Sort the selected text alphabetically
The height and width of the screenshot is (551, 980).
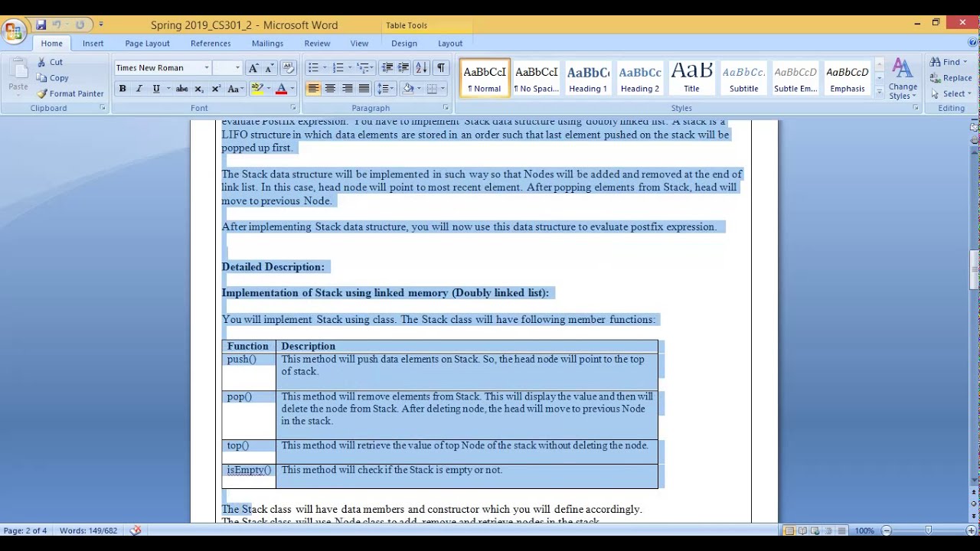pyautogui.click(x=421, y=68)
